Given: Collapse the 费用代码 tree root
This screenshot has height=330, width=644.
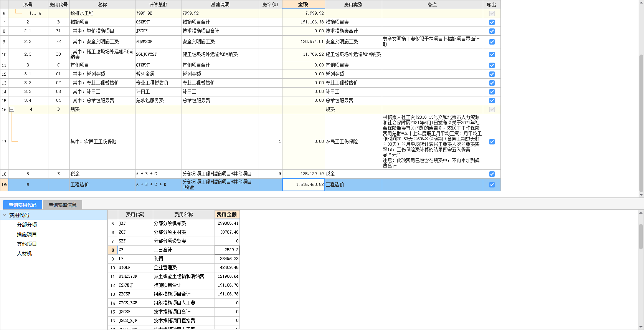Looking at the screenshot, I should click(x=5, y=215).
